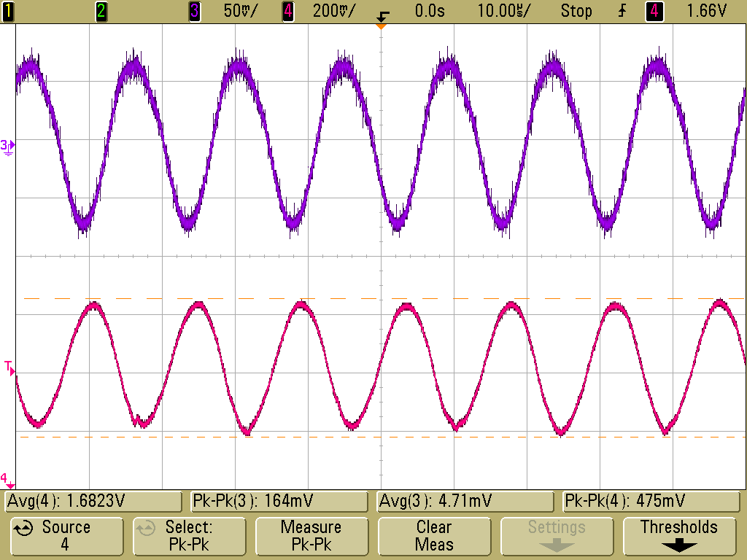This screenshot has height=560, width=747.
Task: Click the trigger source 4 badge
Action: (x=654, y=11)
